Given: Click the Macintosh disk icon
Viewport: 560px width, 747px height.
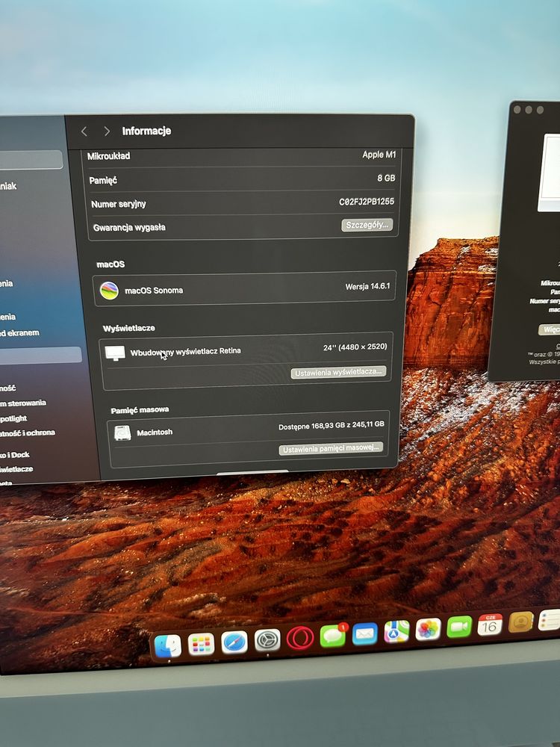Looking at the screenshot, I should point(122,433).
